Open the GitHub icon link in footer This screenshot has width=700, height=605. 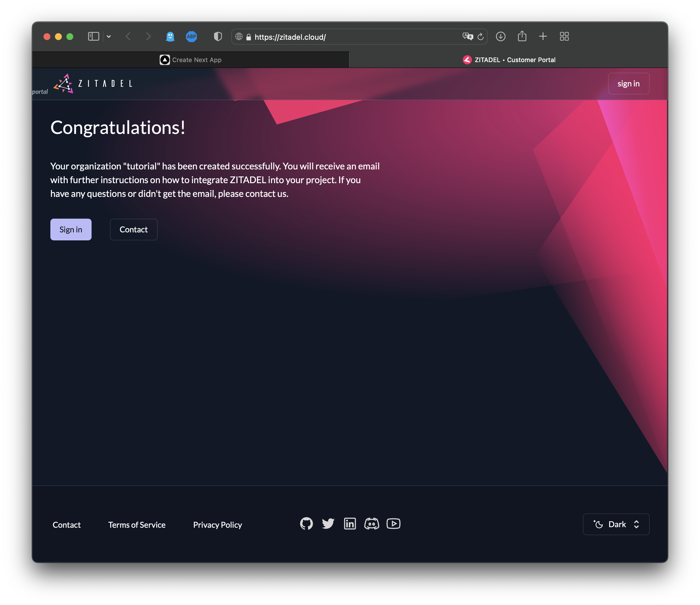click(307, 524)
